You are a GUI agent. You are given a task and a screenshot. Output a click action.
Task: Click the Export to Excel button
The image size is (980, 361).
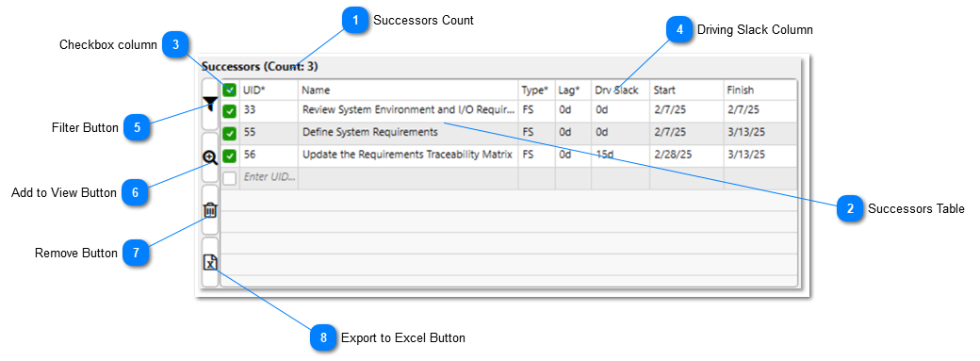pyautogui.click(x=211, y=262)
